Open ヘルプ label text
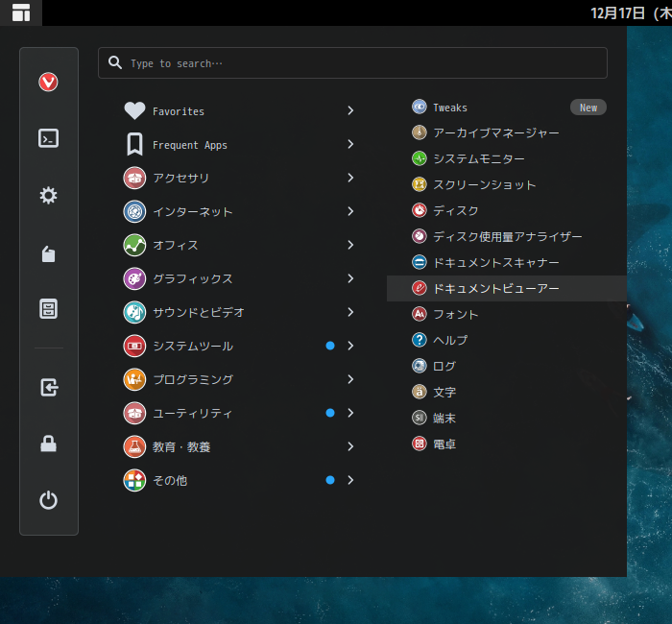This screenshot has width=672, height=624. pos(450,340)
